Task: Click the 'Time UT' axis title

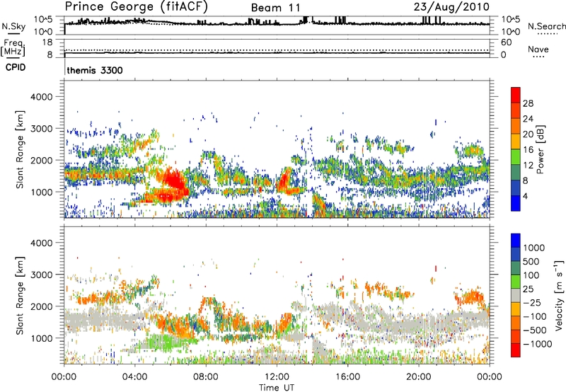Action: click(x=277, y=388)
